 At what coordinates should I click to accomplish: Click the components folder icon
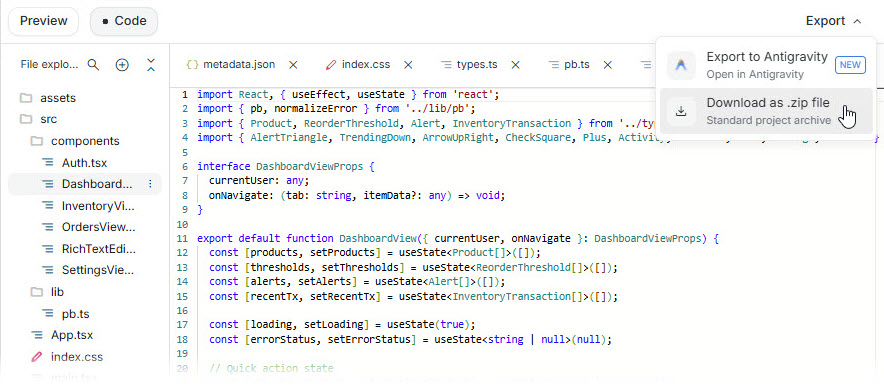click(37, 141)
